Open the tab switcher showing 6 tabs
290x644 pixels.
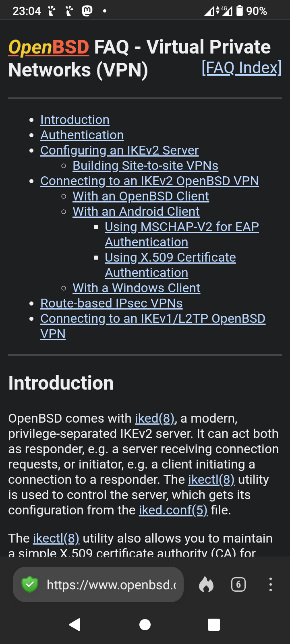click(238, 584)
